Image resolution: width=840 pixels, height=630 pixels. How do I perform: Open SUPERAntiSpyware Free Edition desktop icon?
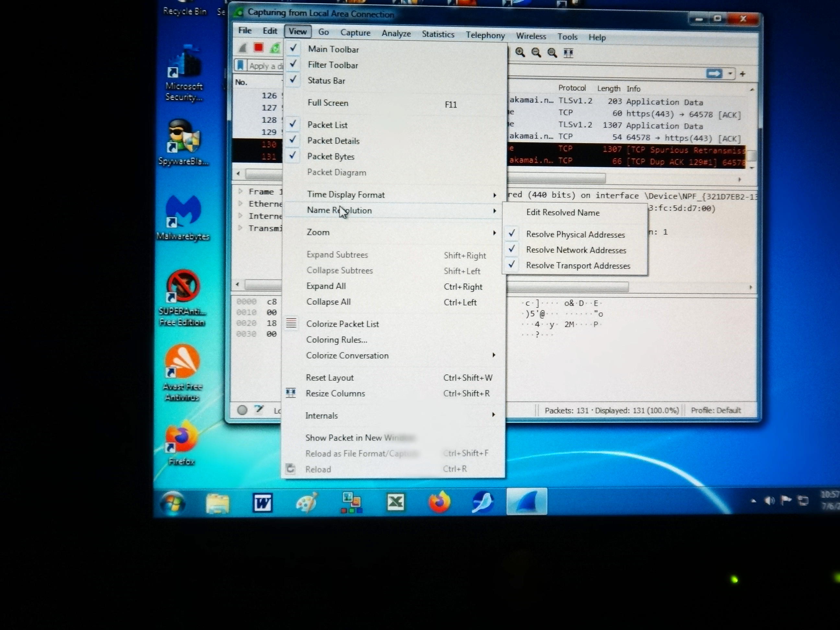coord(183,298)
